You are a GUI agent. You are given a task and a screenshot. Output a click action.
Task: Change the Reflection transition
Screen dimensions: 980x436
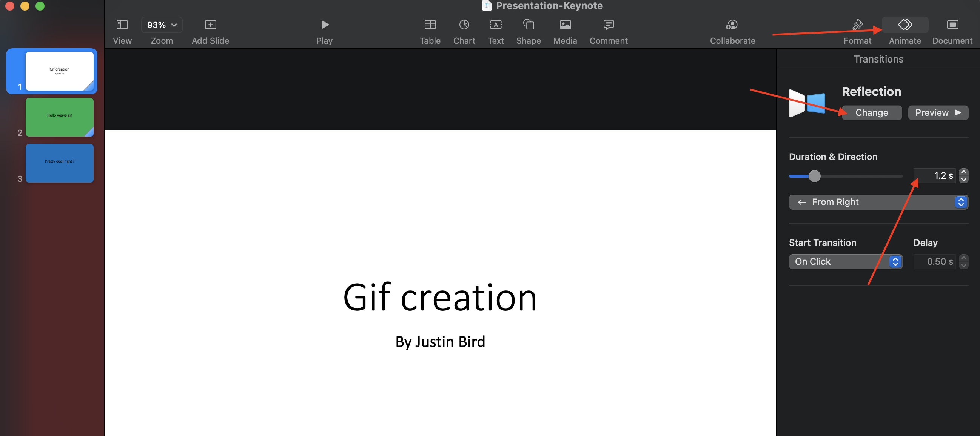(x=872, y=112)
